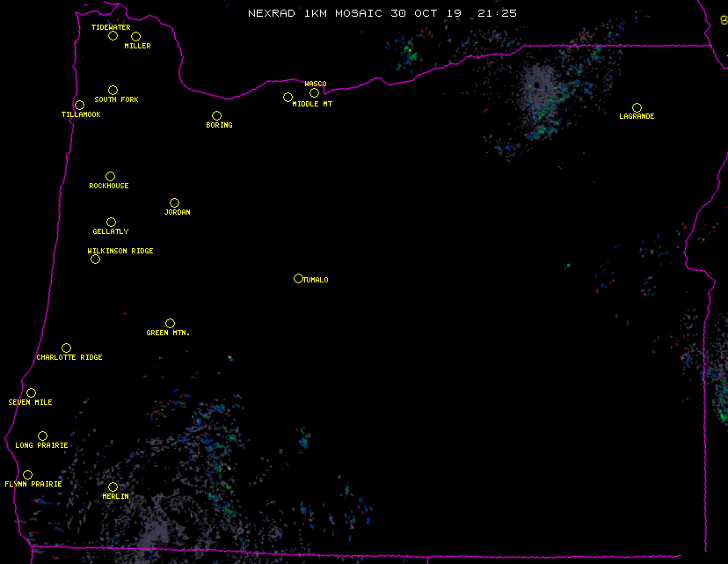The image size is (728, 564).
Task: Select the Flynn Prairie station marker
Action: click(27, 475)
